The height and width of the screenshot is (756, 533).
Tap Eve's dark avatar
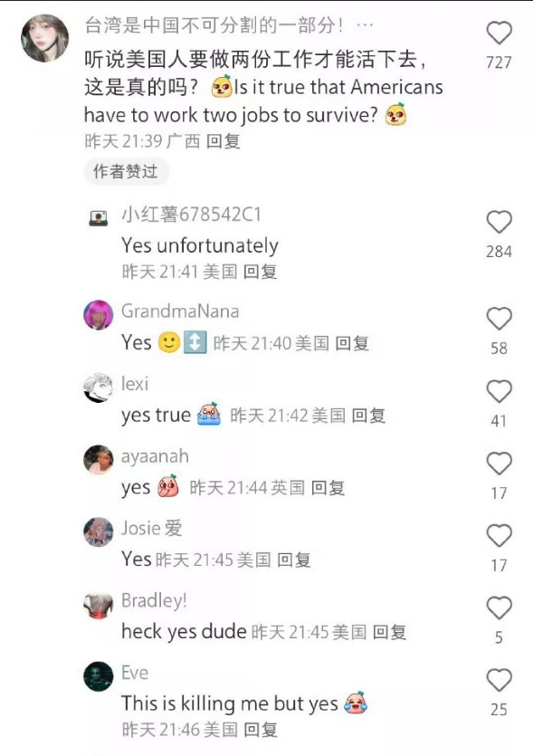pyautogui.click(x=99, y=676)
